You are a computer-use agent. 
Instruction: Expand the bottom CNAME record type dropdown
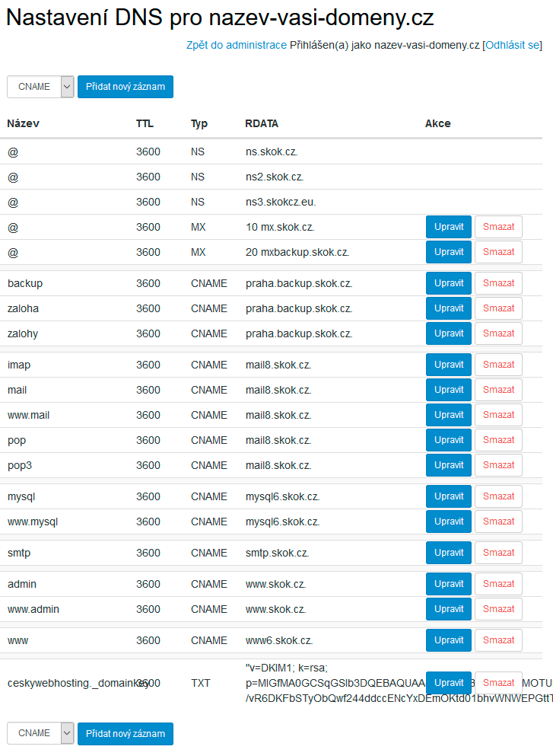point(40,733)
